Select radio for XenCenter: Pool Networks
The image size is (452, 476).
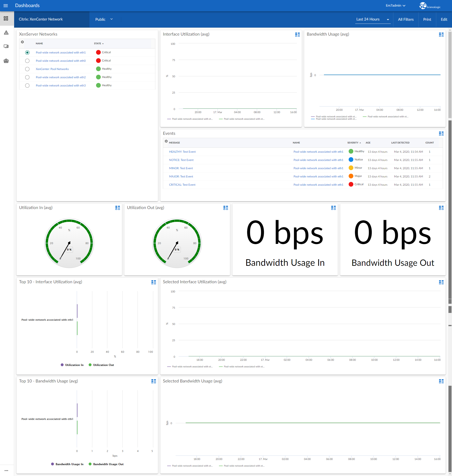point(27,69)
